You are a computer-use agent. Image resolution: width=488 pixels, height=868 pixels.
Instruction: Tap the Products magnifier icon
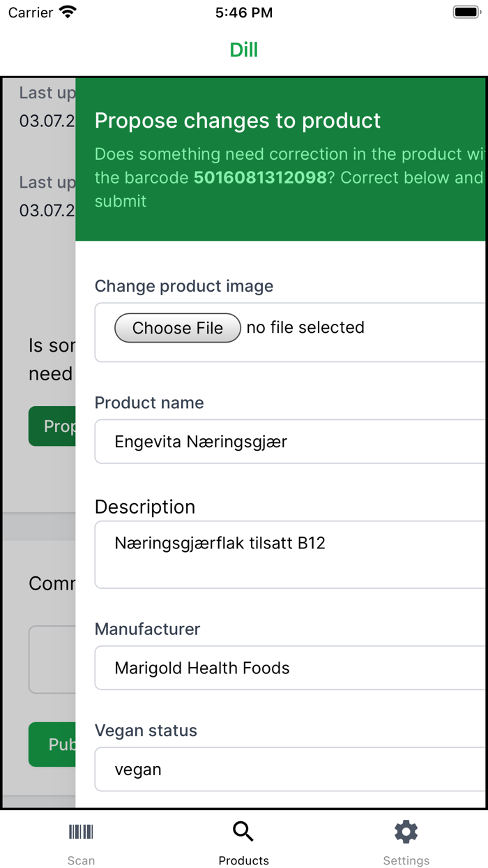click(243, 832)
